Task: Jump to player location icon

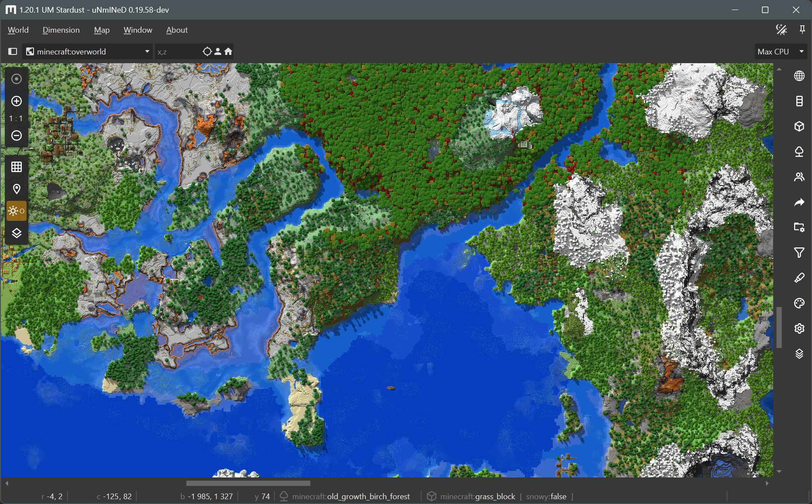Action: (x=218, y=51)
